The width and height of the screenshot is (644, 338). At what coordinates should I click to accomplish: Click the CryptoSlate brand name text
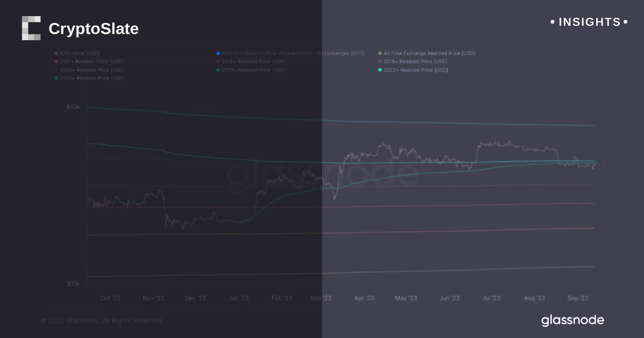93,29
